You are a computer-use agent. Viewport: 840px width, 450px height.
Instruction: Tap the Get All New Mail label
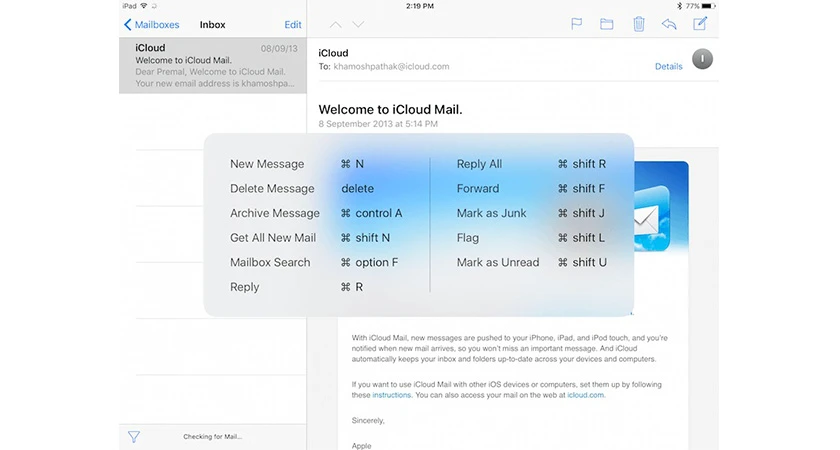point(273,238)
